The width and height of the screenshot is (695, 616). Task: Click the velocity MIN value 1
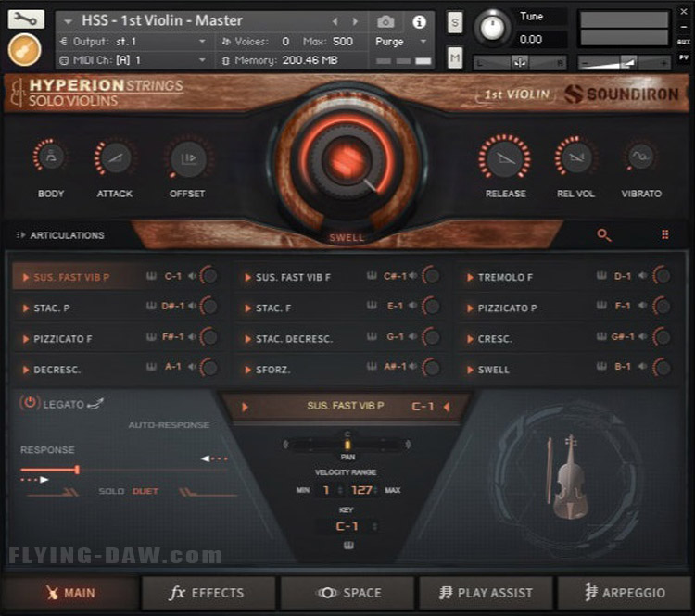click(x=326, y=490)
